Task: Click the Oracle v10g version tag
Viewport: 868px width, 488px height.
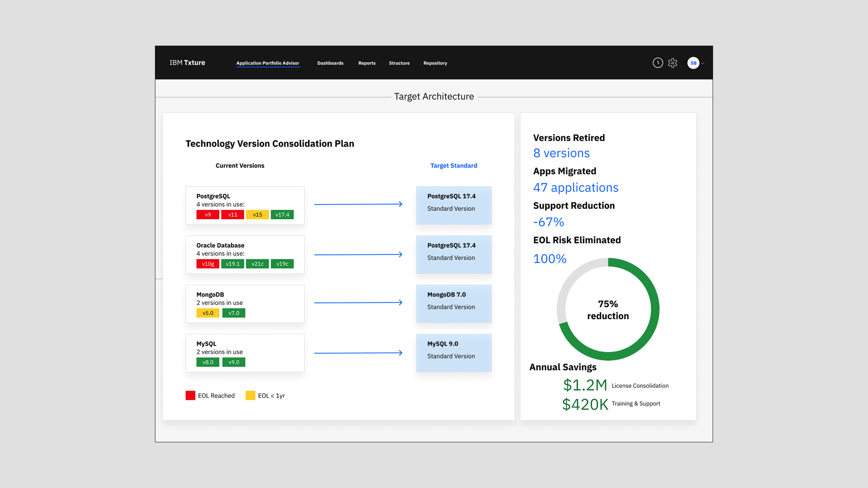Action: (208, 264)
